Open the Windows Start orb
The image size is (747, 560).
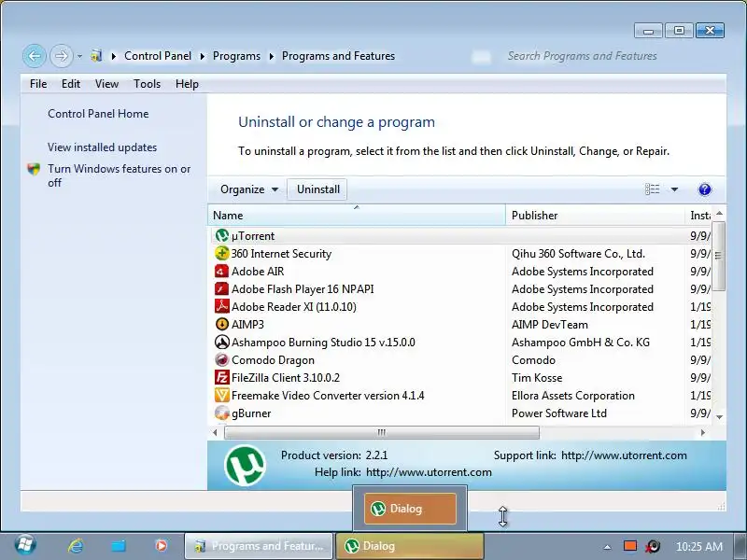point(25,545)
